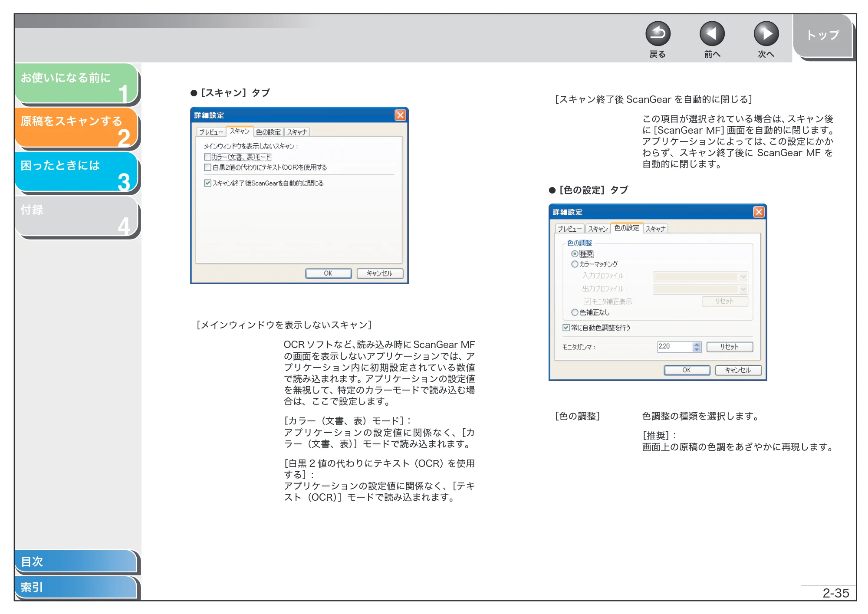The image size is (868, 614).
Task: Select 色の設定 tab in the scan dialog
Action: click(x=268, y=132)
